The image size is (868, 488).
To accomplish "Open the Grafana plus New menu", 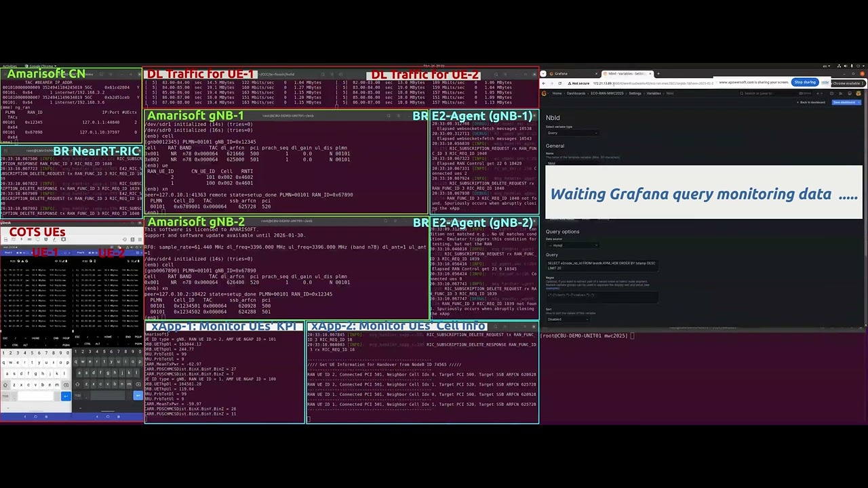I will coord(819,94).
